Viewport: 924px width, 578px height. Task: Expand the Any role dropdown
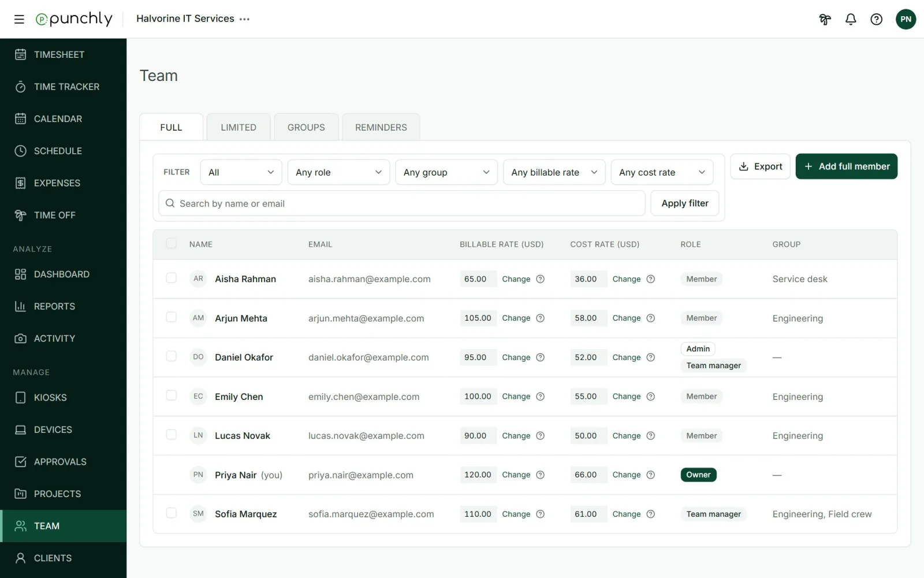pyautogui.click(x=338, y=172)
